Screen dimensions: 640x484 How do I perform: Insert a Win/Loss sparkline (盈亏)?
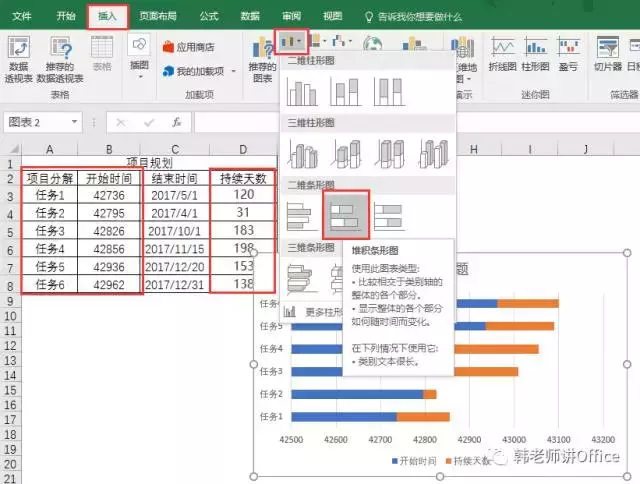[568, 54]
